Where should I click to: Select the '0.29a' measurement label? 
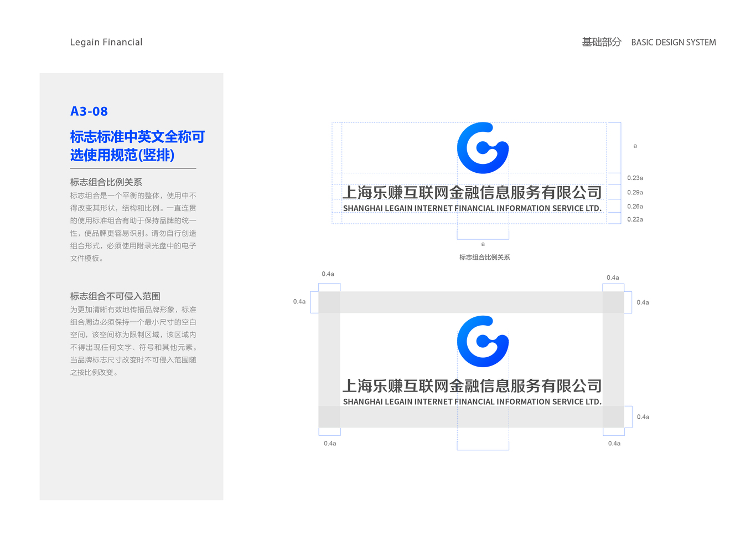pos(635,193)
